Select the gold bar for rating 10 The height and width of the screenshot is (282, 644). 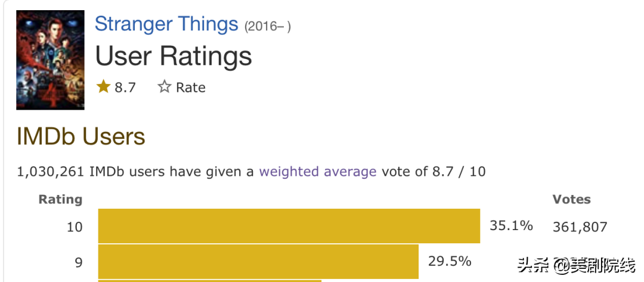289,226
